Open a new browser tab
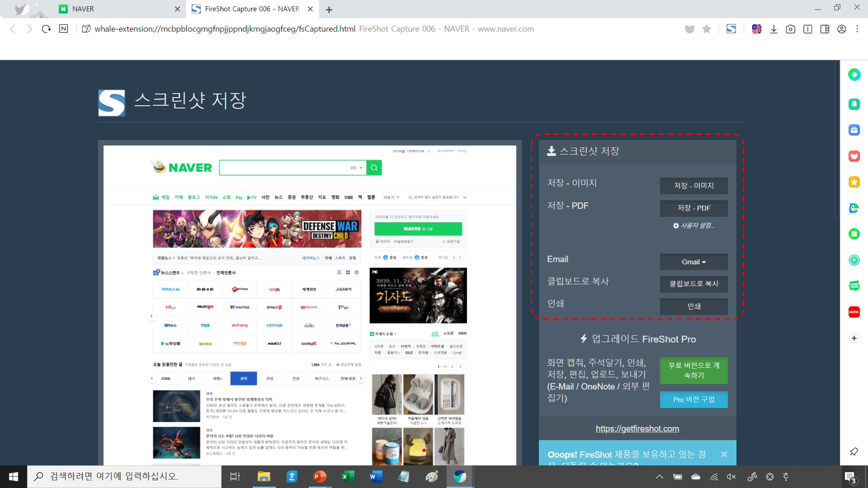This screenshot has height=488, width=868. (x=329, y=10)
